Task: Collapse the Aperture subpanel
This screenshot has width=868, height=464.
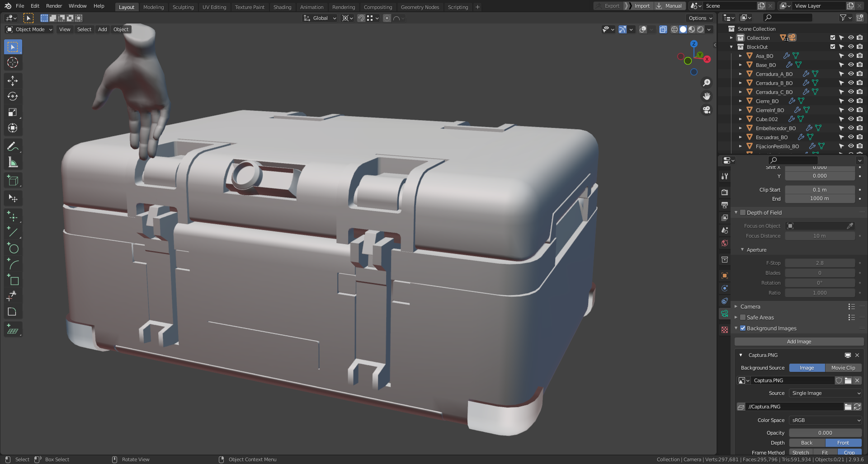Action: point(742,250)
